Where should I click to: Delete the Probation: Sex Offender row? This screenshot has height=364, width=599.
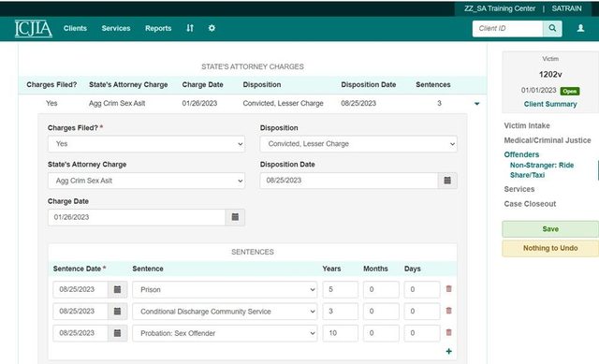pyautogui.click(x=449, y=332)
